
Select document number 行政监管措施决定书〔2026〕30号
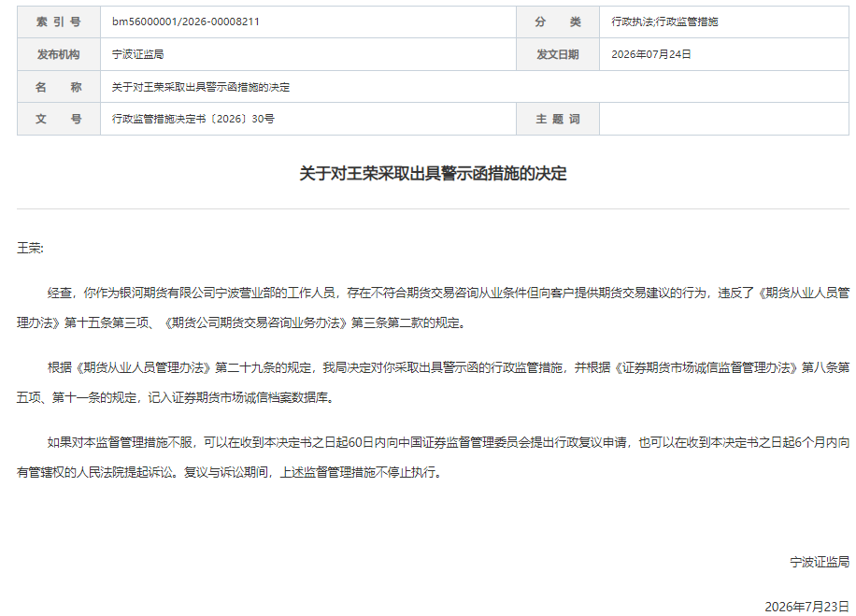(x=193, y=119)
